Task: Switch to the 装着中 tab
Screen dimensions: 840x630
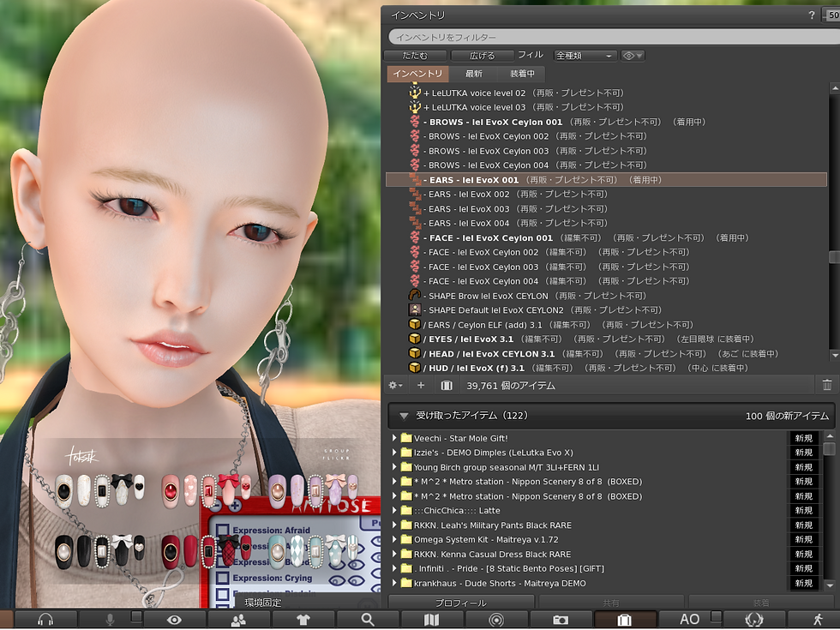Action: tap(522, 74)
